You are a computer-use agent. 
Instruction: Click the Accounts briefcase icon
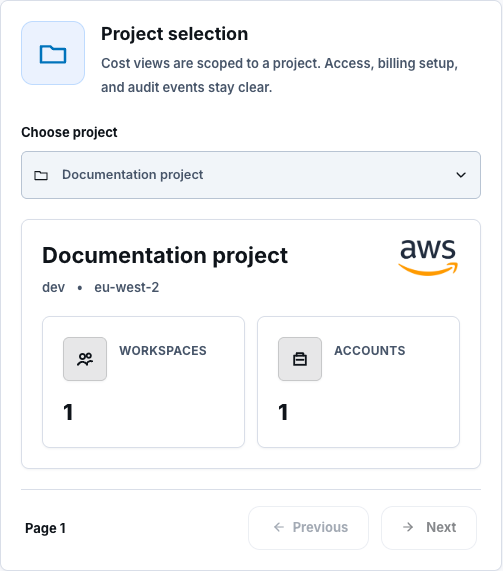click(x=300, y=359)
